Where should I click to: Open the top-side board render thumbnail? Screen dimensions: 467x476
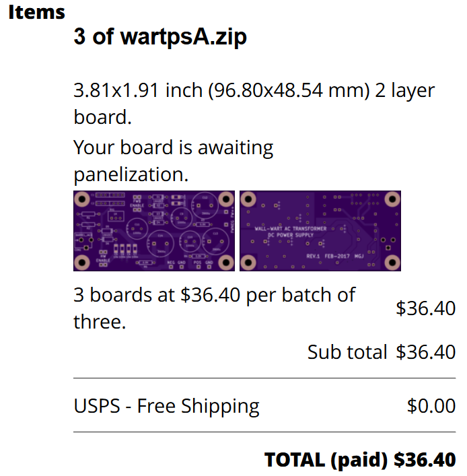click(154, 231)
